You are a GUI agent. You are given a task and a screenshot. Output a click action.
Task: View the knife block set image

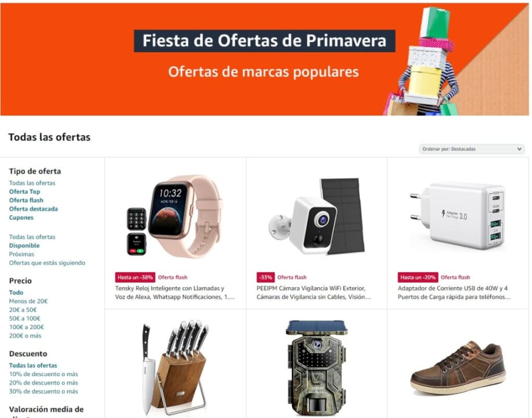175,367
